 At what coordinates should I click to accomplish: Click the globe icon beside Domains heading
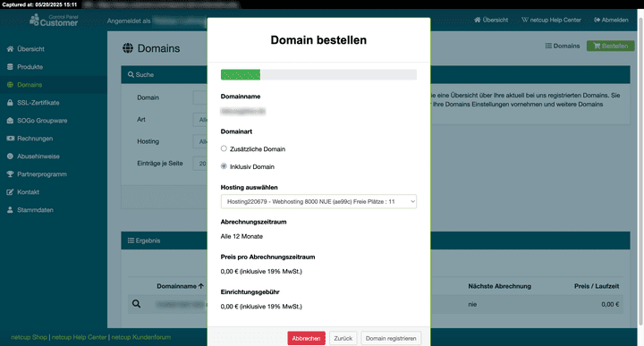pos(128,48)
